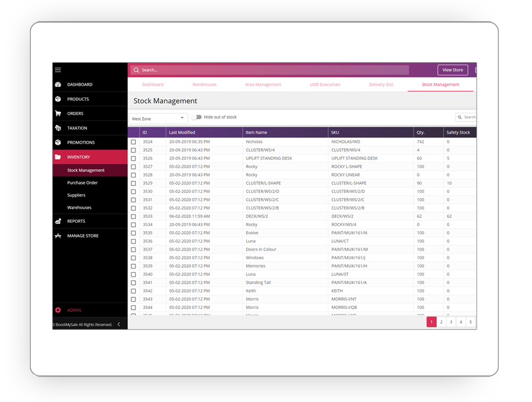The height and width of the screenshot is (402, 532).
Task: Click the Orders shopping cart icon
Action: [x=58, y=114]
